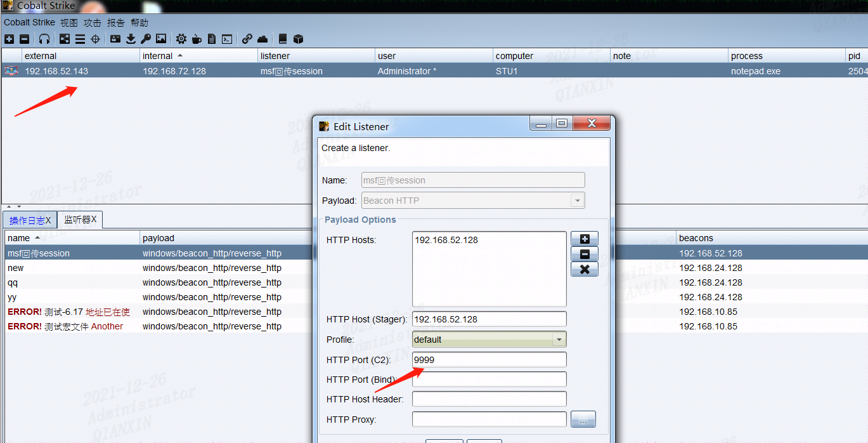This screenshot has height=443, width=868.
Task: Open the book help icon
Action: tap(283, 39)
